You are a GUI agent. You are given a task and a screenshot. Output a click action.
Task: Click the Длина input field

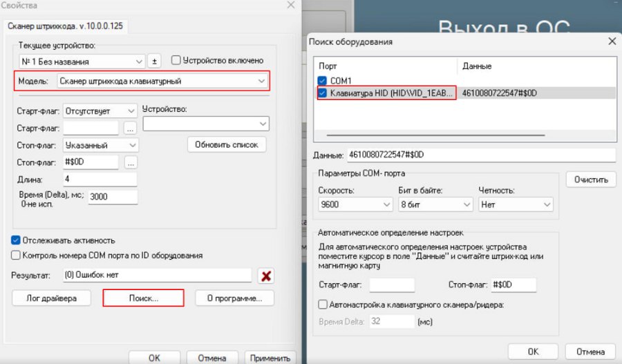pos(100,179)
